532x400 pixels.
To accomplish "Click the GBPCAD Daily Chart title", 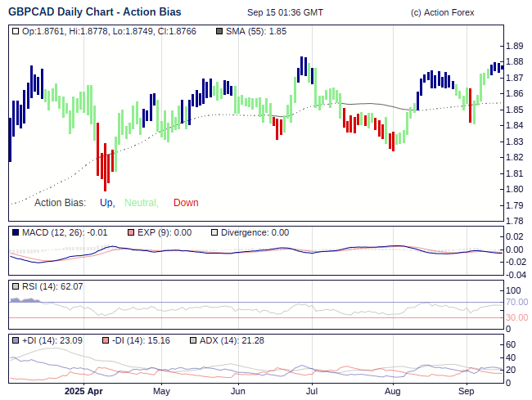I will coord(95,12).
